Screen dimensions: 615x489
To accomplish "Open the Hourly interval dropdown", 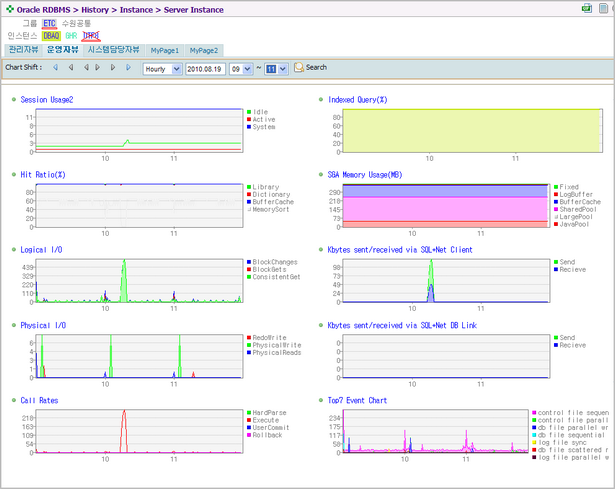I will [x=162, y=69].
